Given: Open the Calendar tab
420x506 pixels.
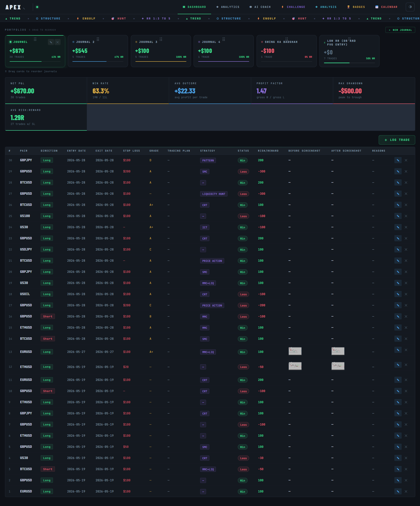Looking at the screenshot, I should click(386, 7).
